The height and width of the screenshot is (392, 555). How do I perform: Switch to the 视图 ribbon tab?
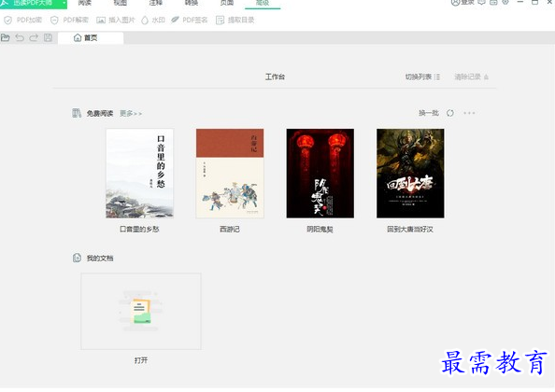121,3
